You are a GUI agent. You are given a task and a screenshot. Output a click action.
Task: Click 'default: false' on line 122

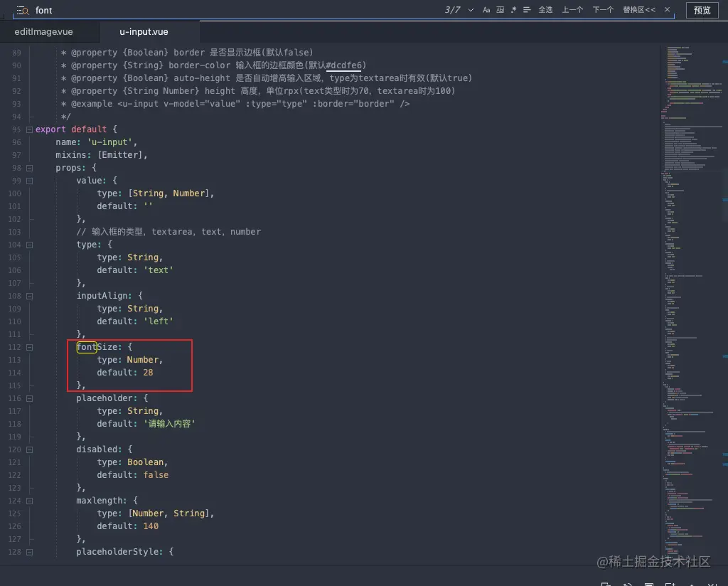(133, 475)
